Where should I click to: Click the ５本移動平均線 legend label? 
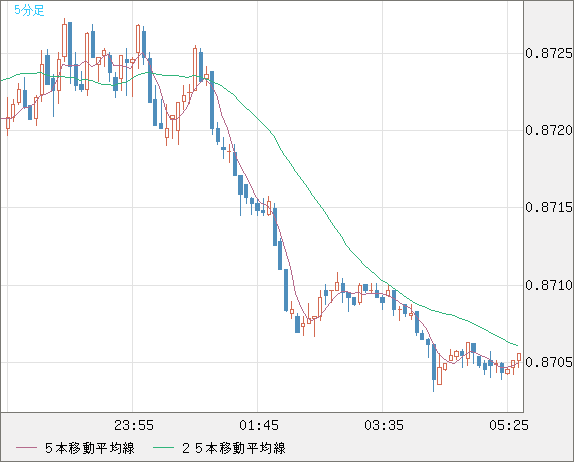click(x=90, y=448)
